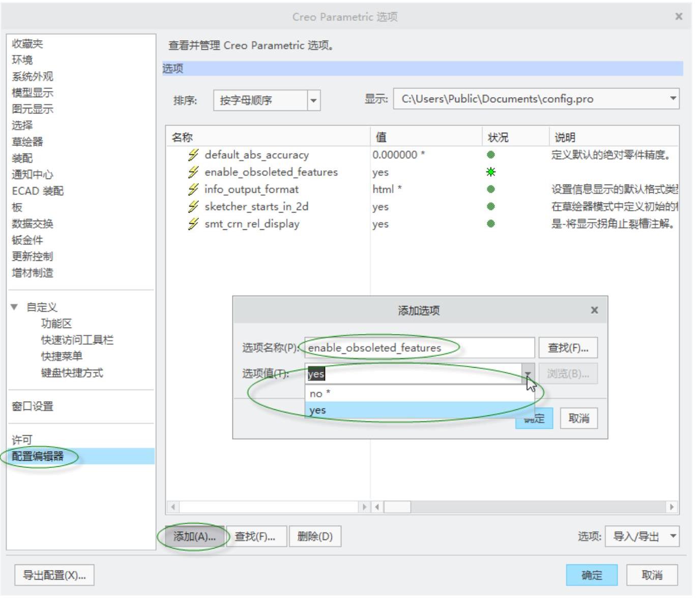This screenshot has width=700, height=598.
Task: Click 取消 in the 添加选项 dialog
Action: pos(578,418)
